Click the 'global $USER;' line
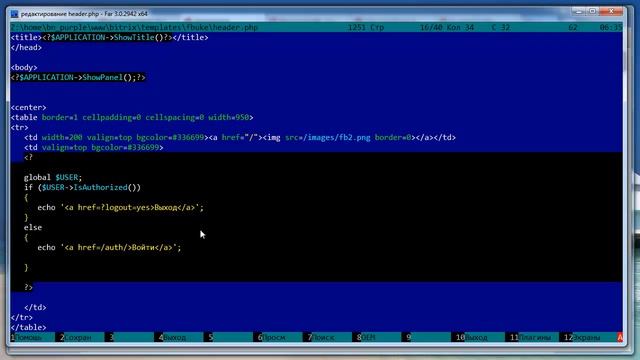Image resolution: width=640 pixels, height=360 pixels. (x=53, y=178)
